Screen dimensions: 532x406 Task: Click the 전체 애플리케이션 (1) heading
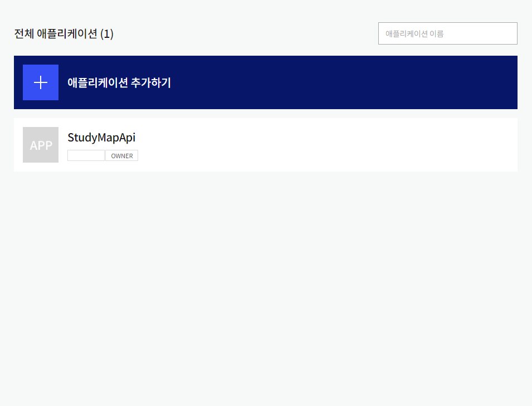(63, 33)
